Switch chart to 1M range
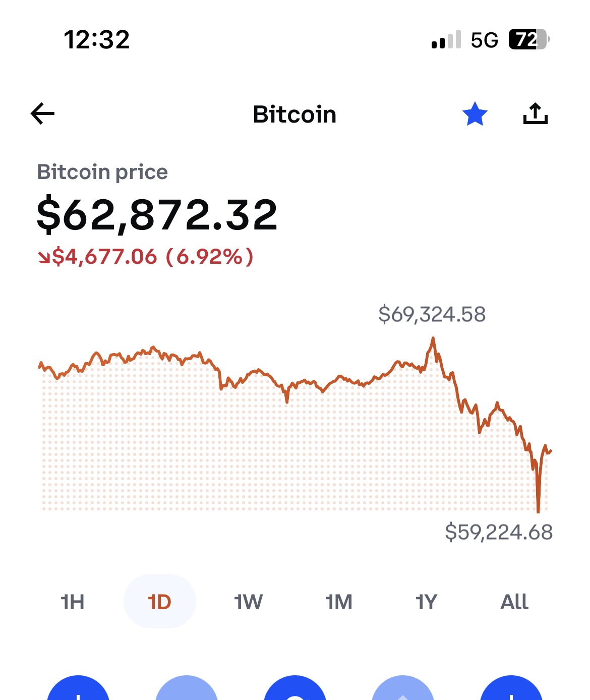The width and height of the screenshot is (590, 700). click(x=338, y=602)
